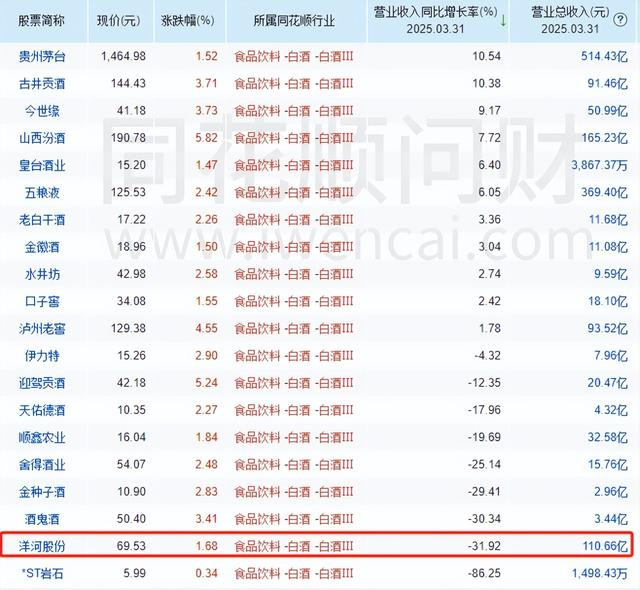Viewport: 640px width, 590px height.
Task: Click 11.68亿 revenue value for 老白干酒
Action: pos(608,220)
